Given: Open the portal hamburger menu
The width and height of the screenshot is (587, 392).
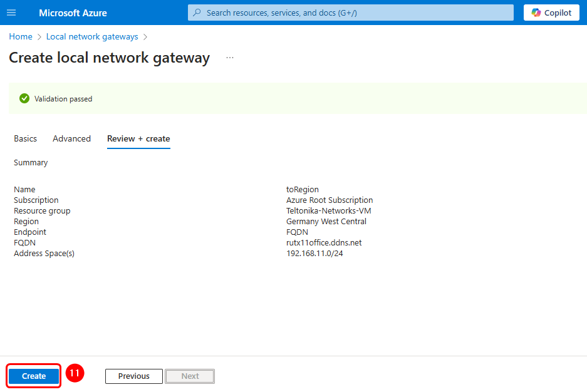Looking at the screenshot, I should [x=11, y=13].
